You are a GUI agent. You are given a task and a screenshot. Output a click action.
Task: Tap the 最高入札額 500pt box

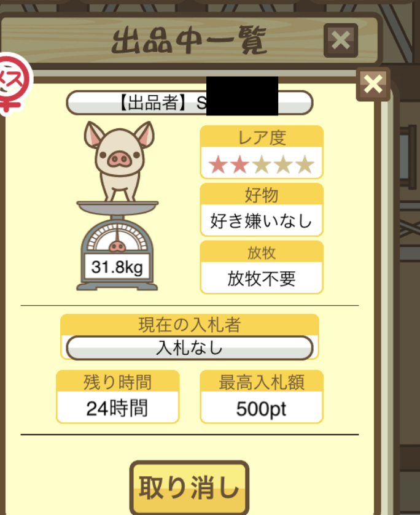262,397
